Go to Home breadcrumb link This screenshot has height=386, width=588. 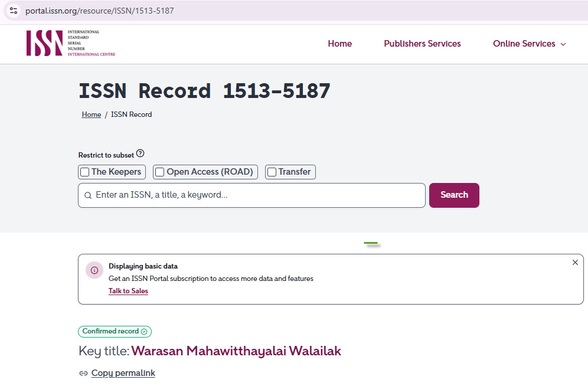92,115
